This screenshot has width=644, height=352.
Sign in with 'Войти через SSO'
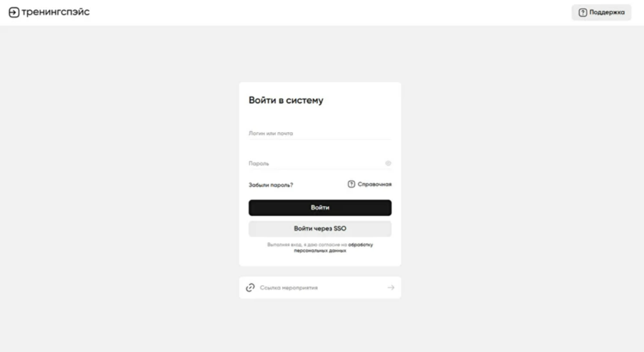click(320, 228)
